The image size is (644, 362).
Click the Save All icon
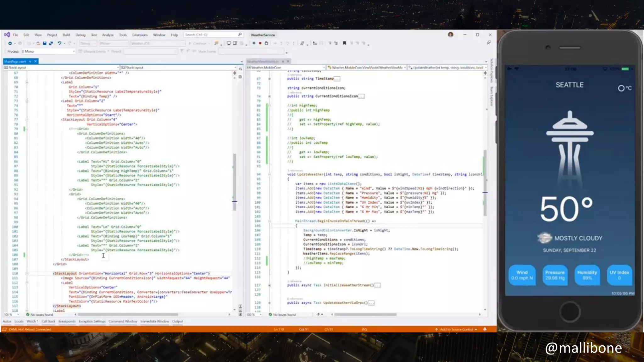[51, 43]
